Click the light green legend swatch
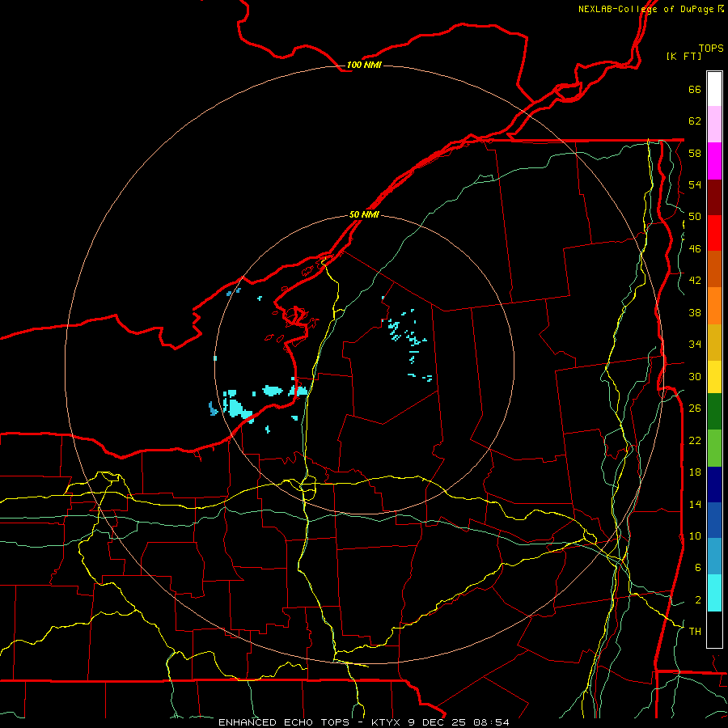 (714, 448)
